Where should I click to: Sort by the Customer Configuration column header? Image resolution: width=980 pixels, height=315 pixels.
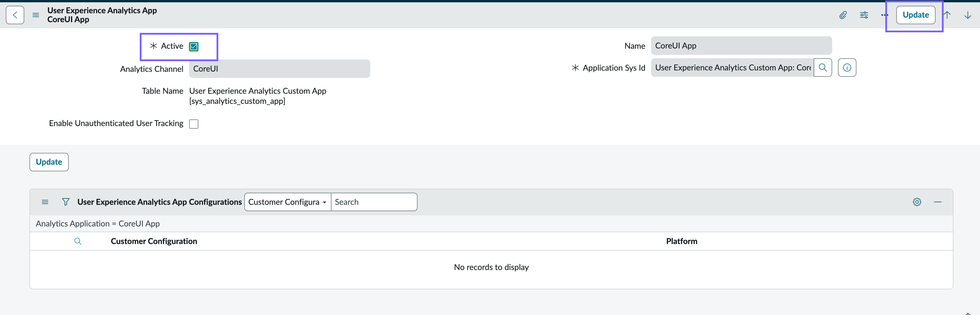154,241
